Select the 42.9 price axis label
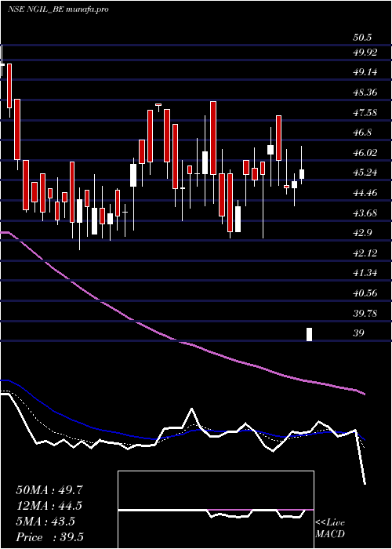Screen dimensions: 392x549 click(x=362, y=233)
